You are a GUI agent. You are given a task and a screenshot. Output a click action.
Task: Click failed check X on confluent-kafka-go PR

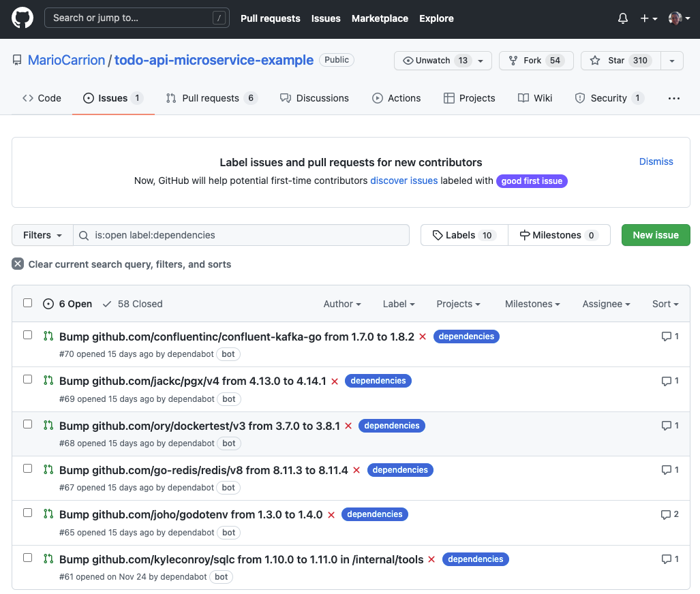tap(423, 337)
